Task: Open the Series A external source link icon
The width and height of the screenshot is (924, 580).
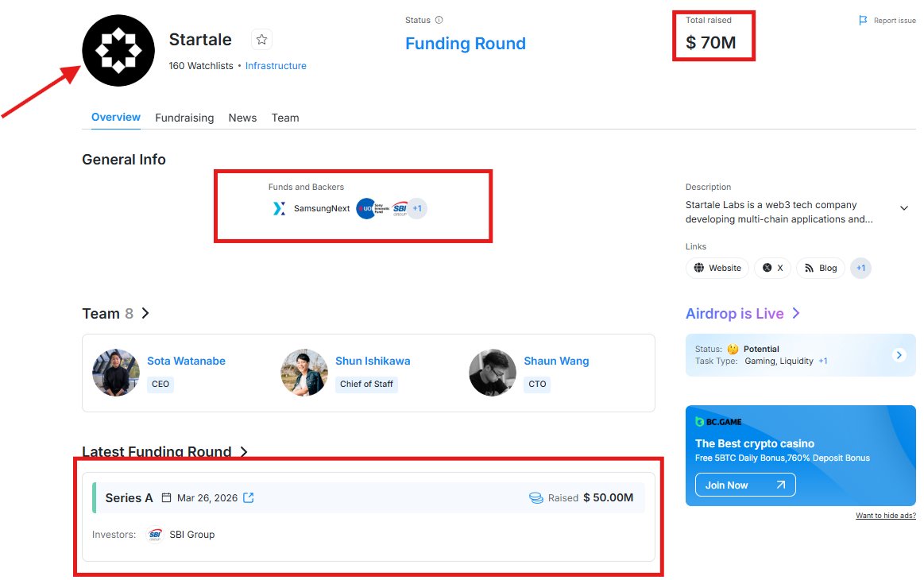Action: click(x=249, y=498)
